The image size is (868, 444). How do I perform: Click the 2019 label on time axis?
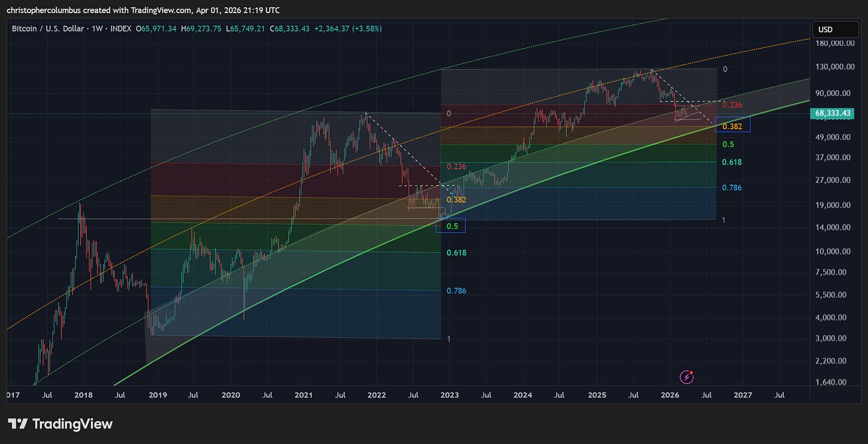tap(157, 395)
